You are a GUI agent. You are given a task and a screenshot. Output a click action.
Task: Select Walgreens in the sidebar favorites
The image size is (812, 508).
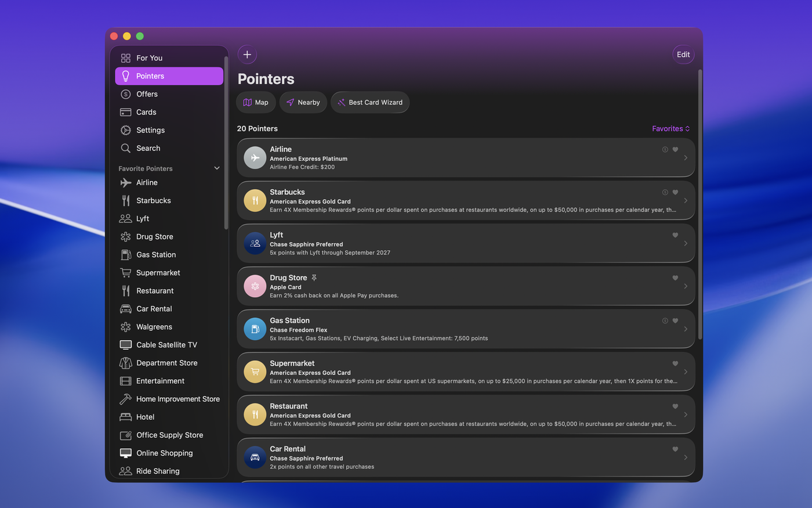[154, 327]
